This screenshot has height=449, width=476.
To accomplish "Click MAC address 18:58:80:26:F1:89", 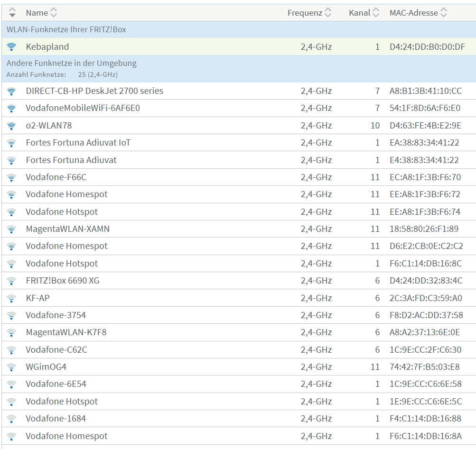I will pyautogui.click(x=424, y=229).
